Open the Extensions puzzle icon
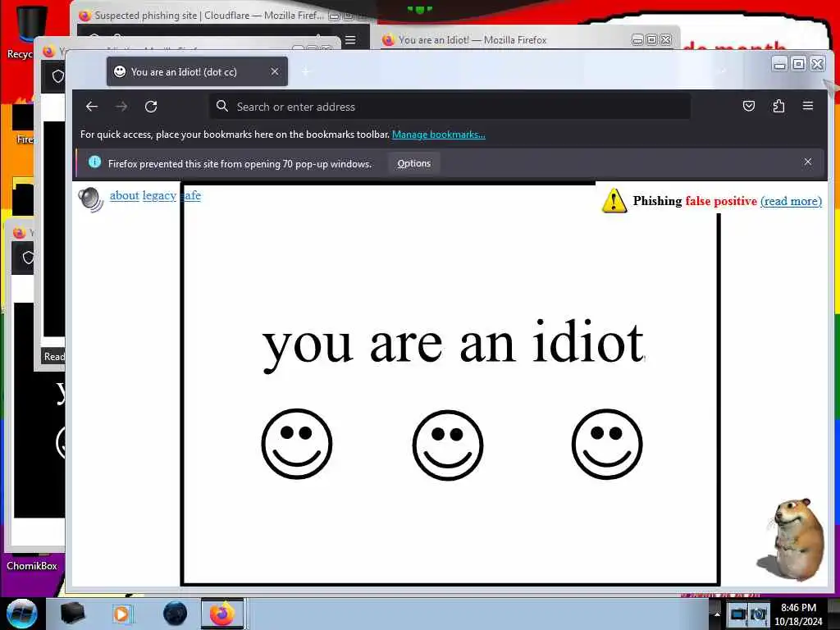840x630 pixels. click(778, 106)
